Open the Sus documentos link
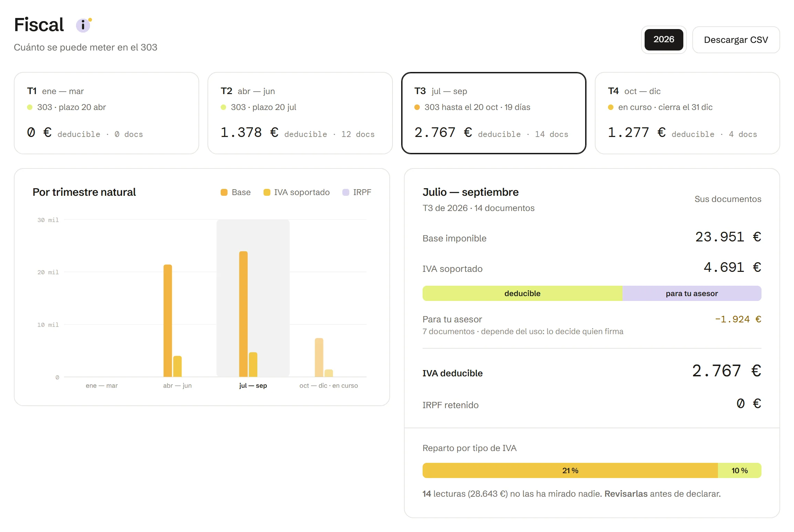Screen dimensions: 794x532 (x=728, y=199)
